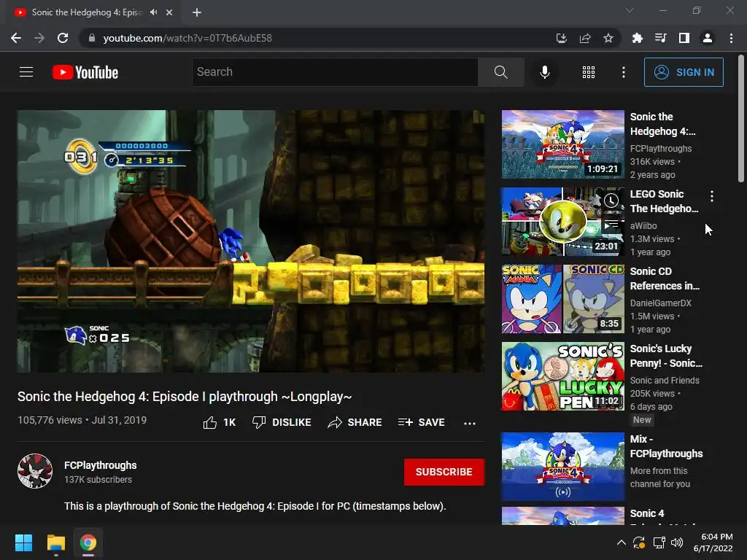Screen dimensions: 747x560
Task: Open Sonic the Hedgehog 4 1:09:21 thumbnail
Action: click(562, 144)
